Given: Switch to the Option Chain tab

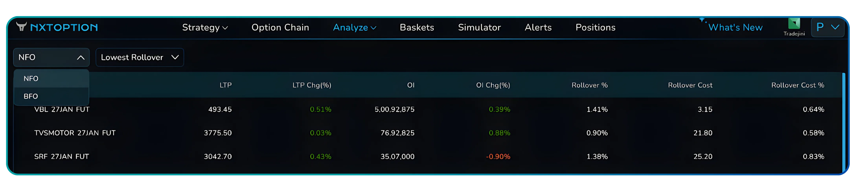Looking at the screenshot, I should coord(280,27).
